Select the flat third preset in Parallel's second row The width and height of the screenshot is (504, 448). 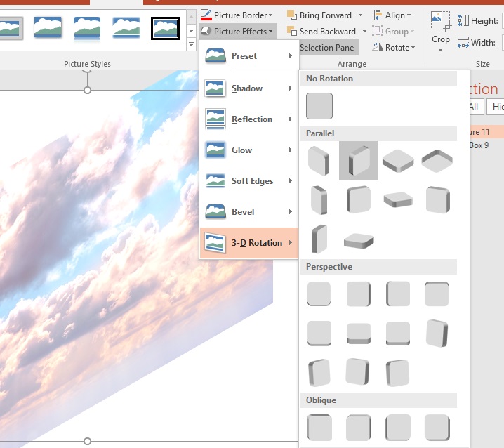tap(398, 199)
